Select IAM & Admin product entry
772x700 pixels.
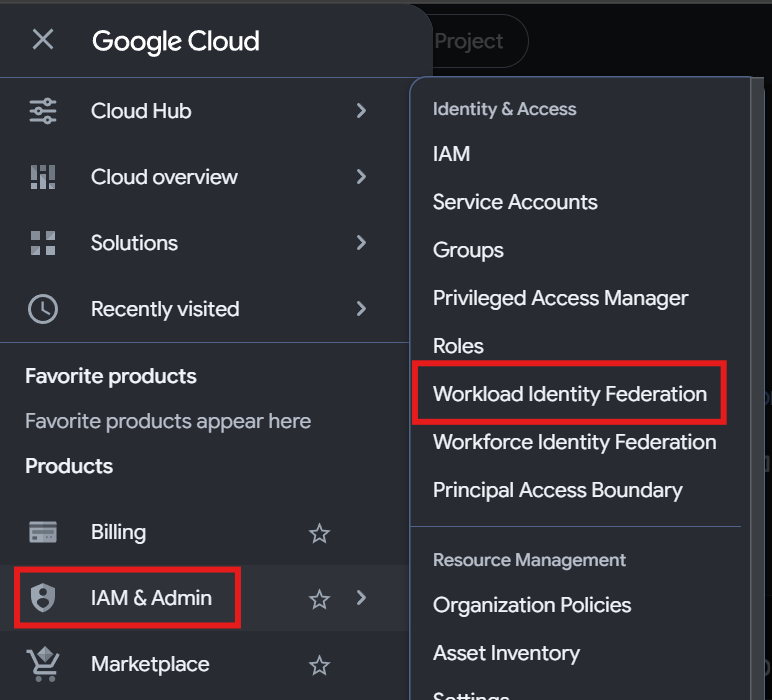(x=204, y=598)
